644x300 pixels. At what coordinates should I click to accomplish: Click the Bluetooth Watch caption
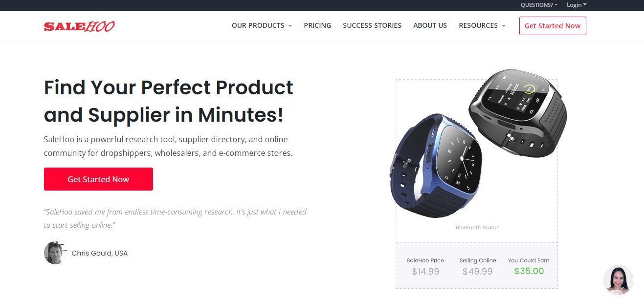tap(478, 227)
